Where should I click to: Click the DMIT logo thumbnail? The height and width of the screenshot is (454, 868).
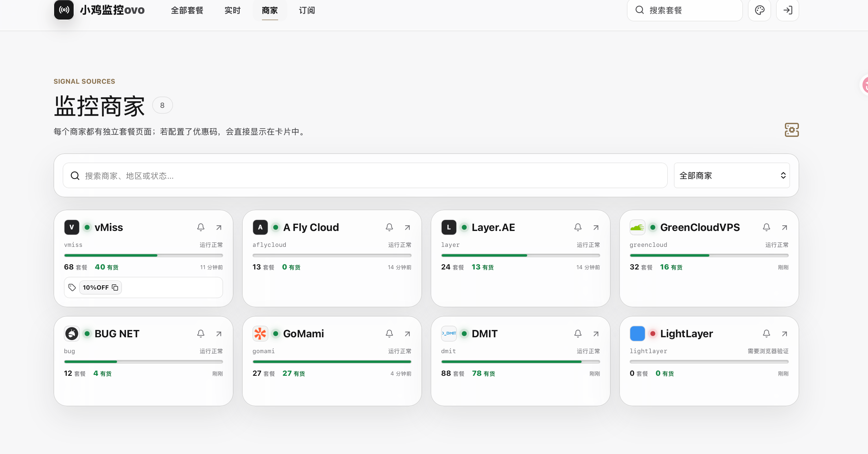pos(449,333)
